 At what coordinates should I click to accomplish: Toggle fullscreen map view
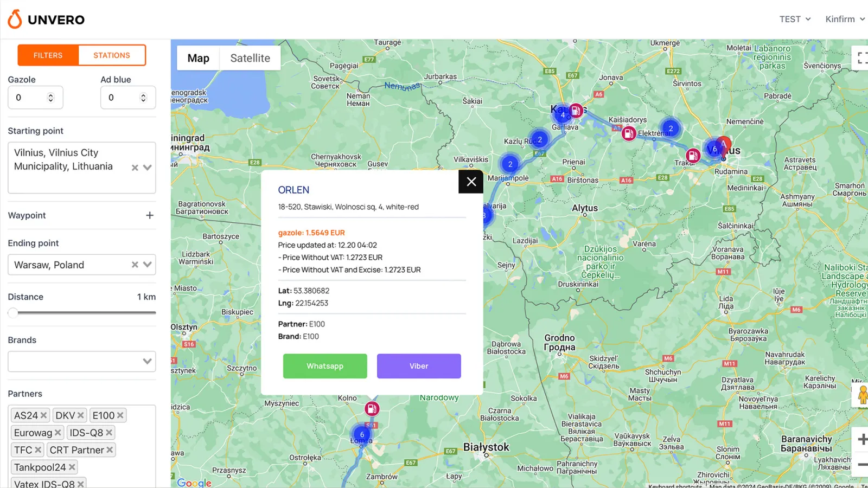[861, 57]
